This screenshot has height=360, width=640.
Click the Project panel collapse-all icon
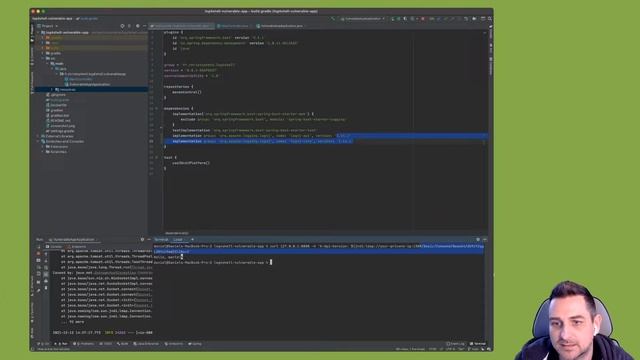tap(129, 26)
